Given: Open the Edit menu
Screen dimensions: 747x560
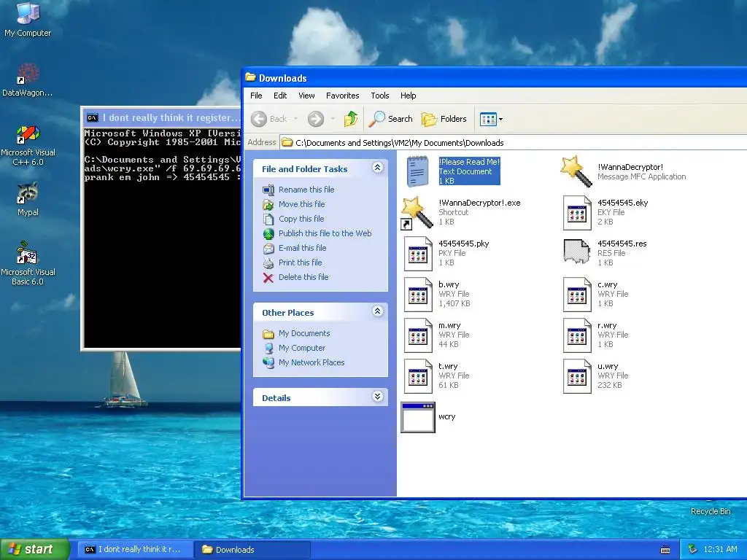Looking at the screenshot, I should click(280, 96).
